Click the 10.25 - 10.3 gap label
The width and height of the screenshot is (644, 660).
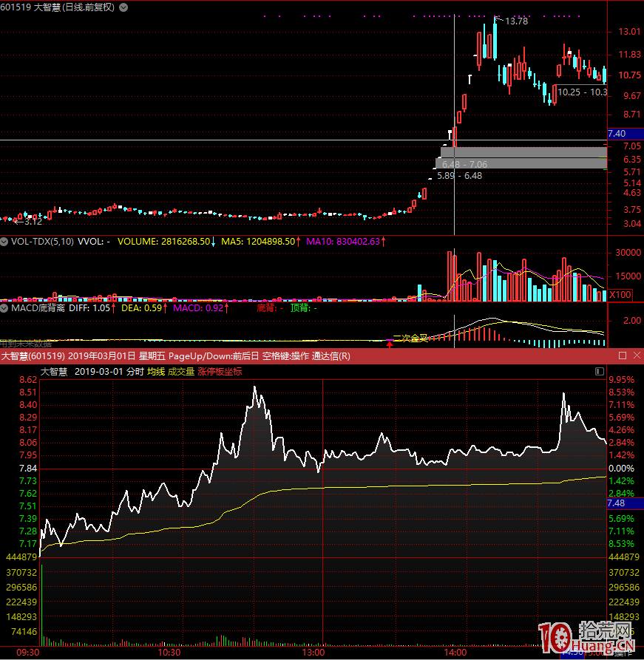point(583,92)
